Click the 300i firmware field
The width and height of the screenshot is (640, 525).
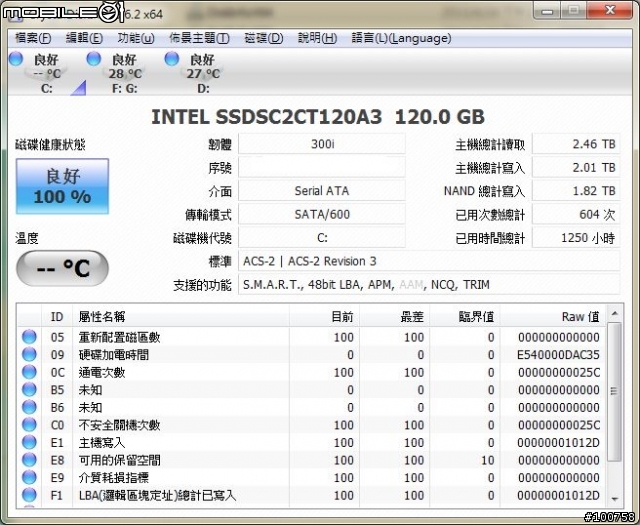pyautogui.click(x=322, y=144)
